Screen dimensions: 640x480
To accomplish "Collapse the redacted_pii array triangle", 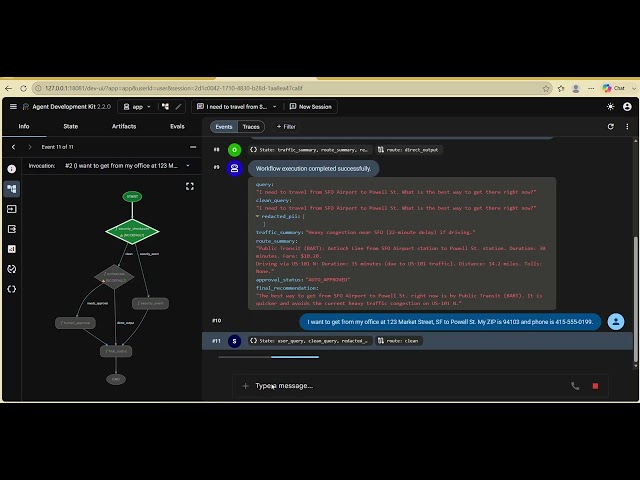I will 258,216.
